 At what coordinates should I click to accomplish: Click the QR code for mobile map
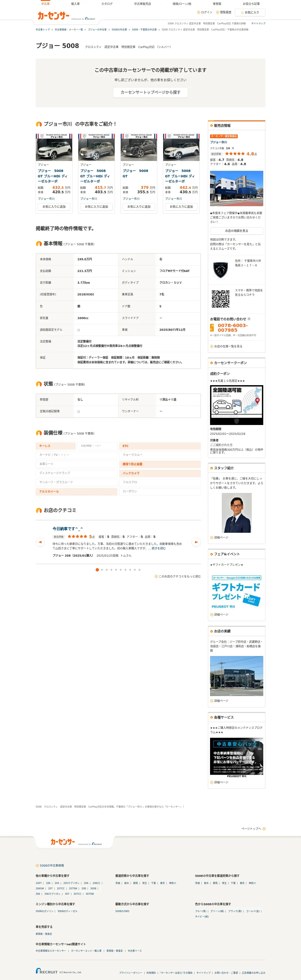coord(220,299)
